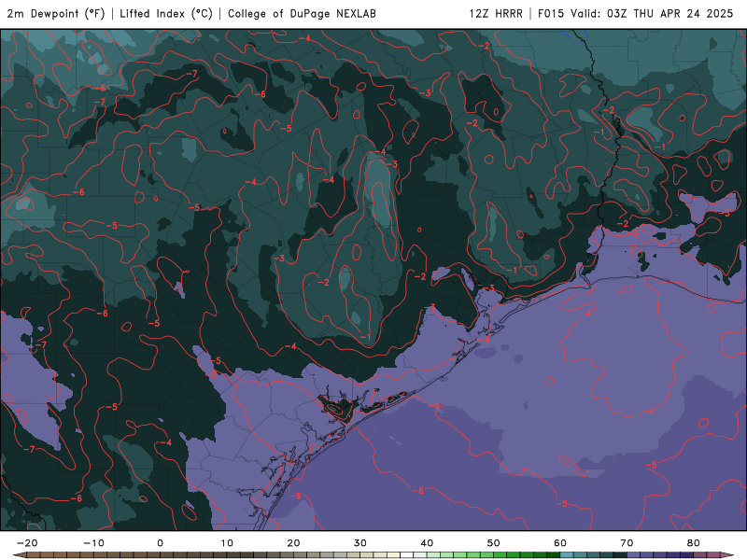Click the "03Z THU APR 24 2025" valid time
Image resolution: width=747 pixels, height=560 pixels.
(669, 13)
